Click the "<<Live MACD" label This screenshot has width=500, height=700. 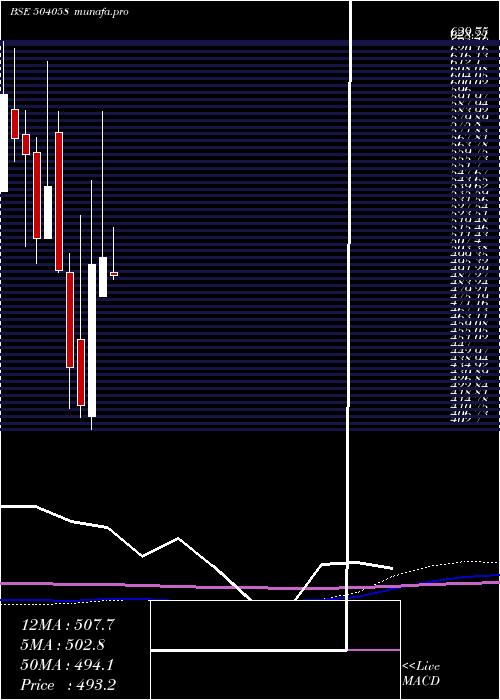tap(421, 674)
